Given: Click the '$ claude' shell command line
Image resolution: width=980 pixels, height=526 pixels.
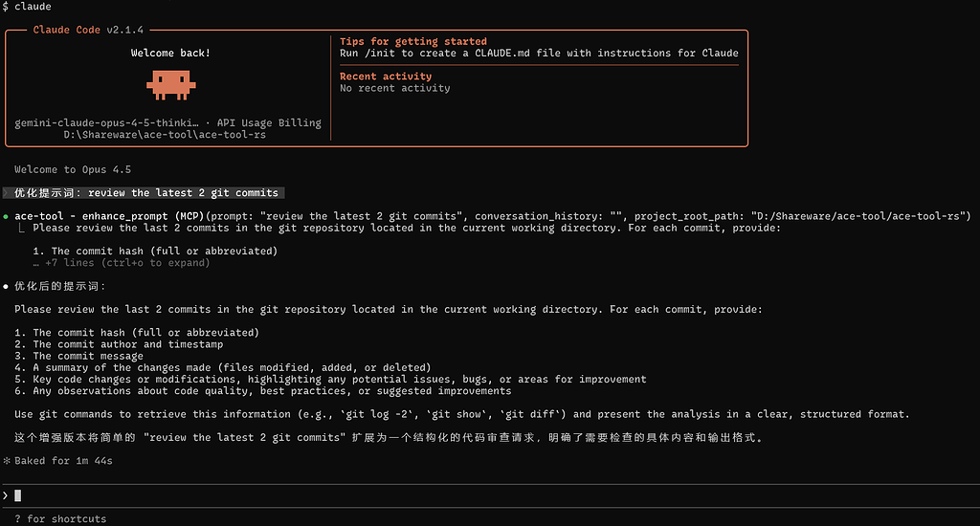Looking at the screenshot, I should (x=26, y=7).
